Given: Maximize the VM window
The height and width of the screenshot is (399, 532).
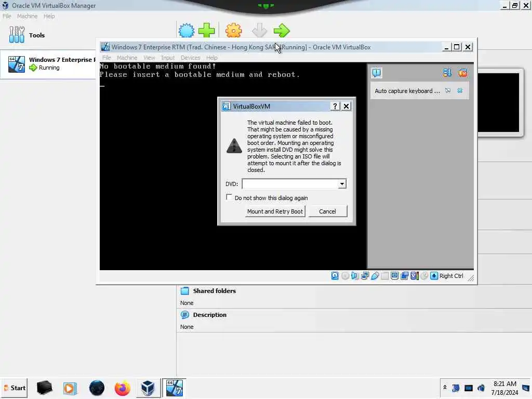Looking at the screenshot, I should (457, 47).
